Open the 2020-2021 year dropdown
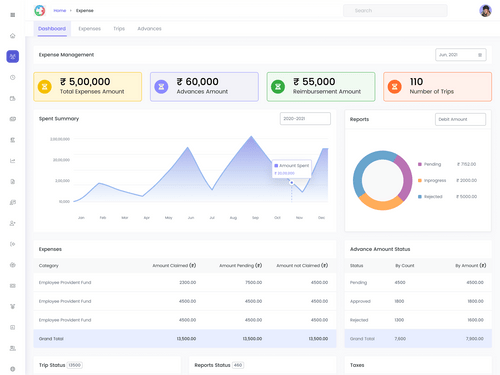Screen dimensions: 500x375 click(x=305, y=119)
